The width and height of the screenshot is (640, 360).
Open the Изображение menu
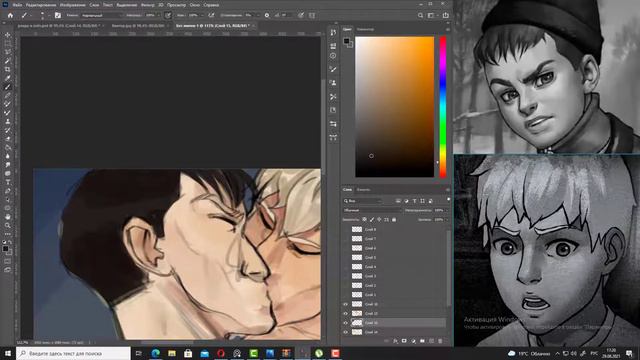coord(72,5)
